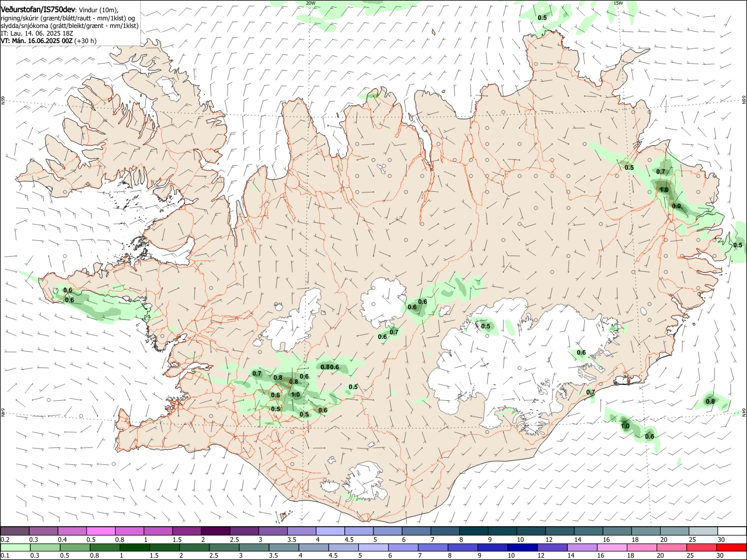Pick the light lavender 4 snow swatch

(x=330, y=531)
